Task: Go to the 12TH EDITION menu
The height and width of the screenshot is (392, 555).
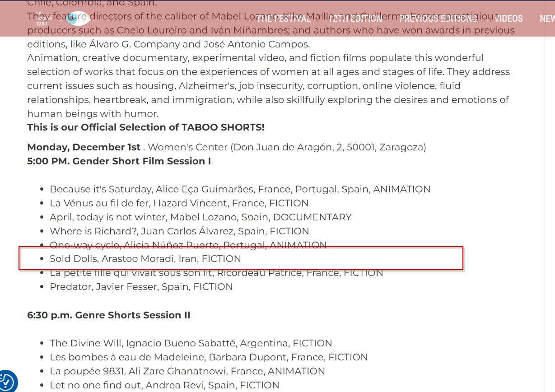Action: 355,19
